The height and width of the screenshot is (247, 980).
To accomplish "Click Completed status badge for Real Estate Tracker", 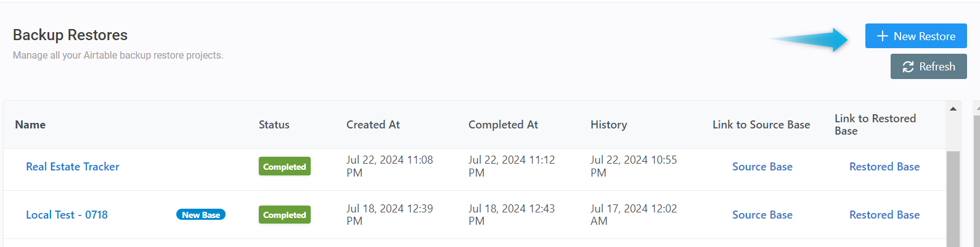I will pyautogui.click(x=284, y=167).
